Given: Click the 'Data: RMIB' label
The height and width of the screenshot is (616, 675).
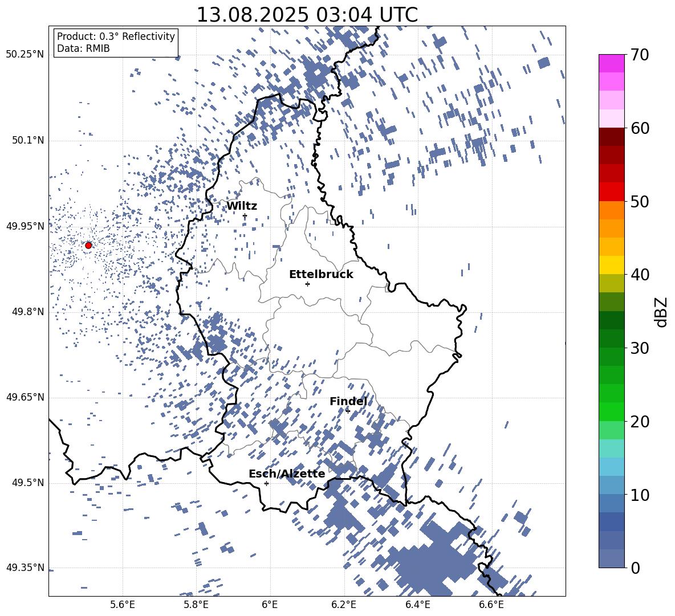Looking at the screenshot, I should click(x=83, y=48).
